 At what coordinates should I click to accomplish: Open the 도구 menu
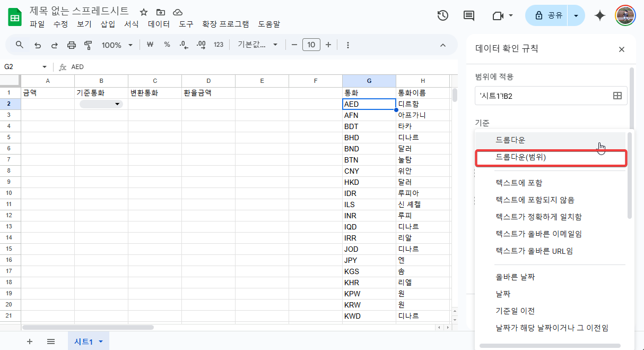tap(186, 24)
